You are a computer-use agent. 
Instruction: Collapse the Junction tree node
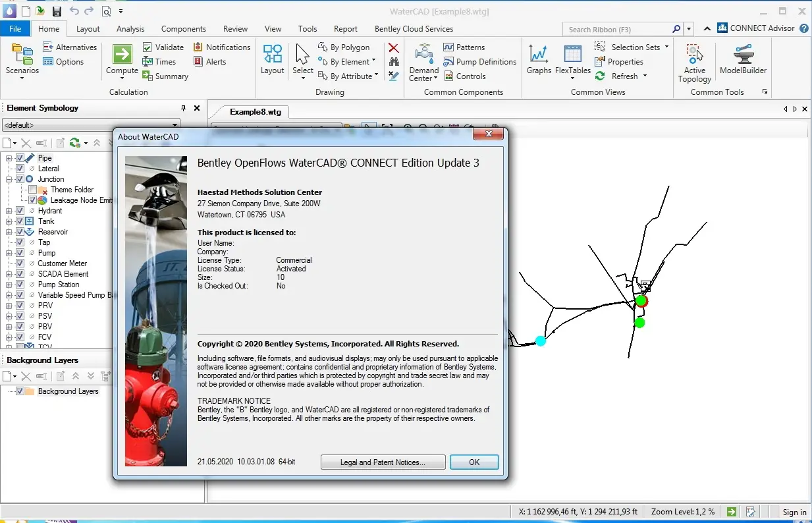coord(9,179)
